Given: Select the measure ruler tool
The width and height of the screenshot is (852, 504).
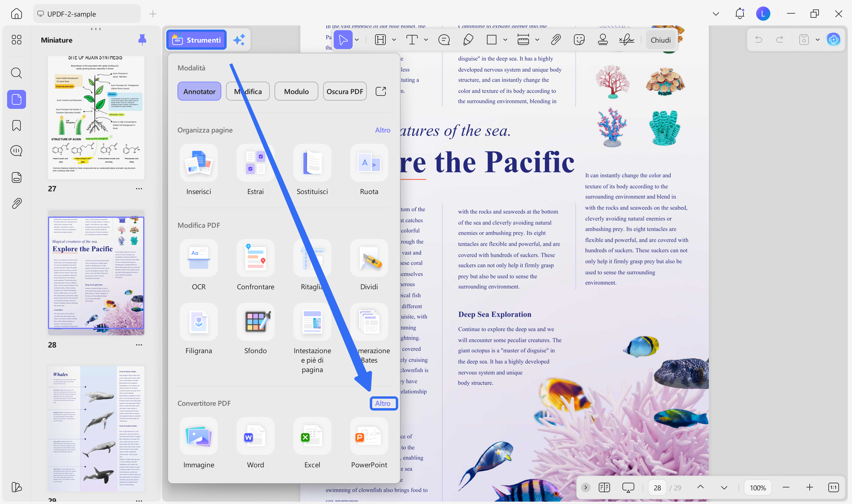Looking at the screenshot, I should (x=523, y=40).
